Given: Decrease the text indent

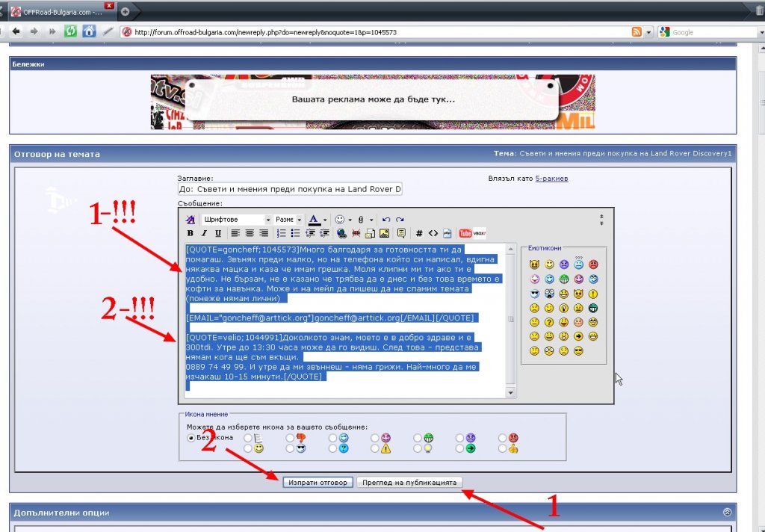Looking at the screenshot, I should (310, 233).
